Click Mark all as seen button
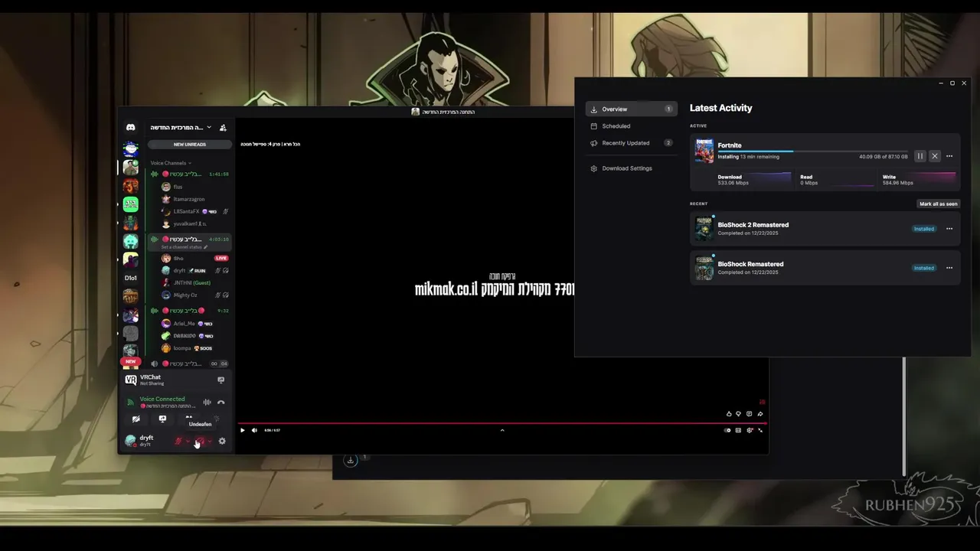Screen dimensions: 980x551 (x=939, y=204)
